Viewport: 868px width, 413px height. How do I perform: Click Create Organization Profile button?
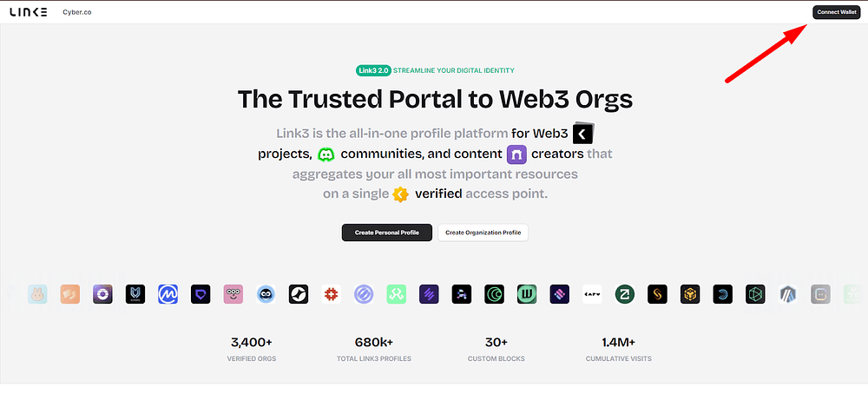tap(483, 233)
